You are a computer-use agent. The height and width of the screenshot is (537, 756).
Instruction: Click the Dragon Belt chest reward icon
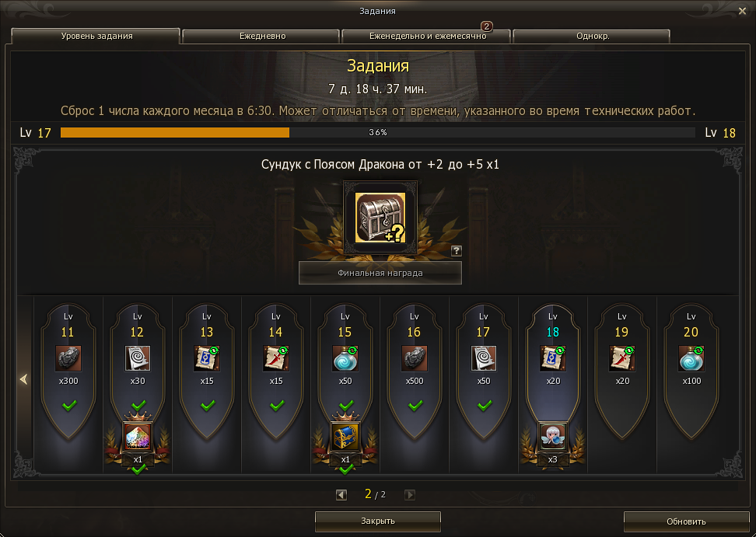pos(380,217)
